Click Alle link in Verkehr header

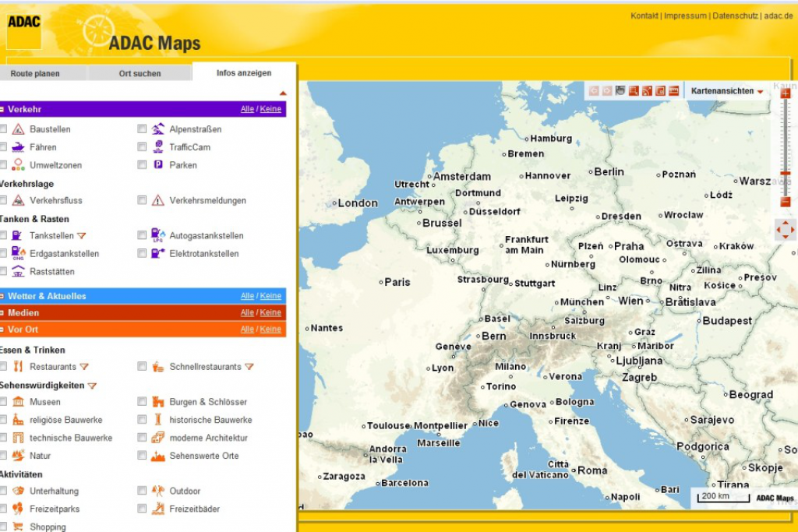pyautogui.click(x=246, y=109)
